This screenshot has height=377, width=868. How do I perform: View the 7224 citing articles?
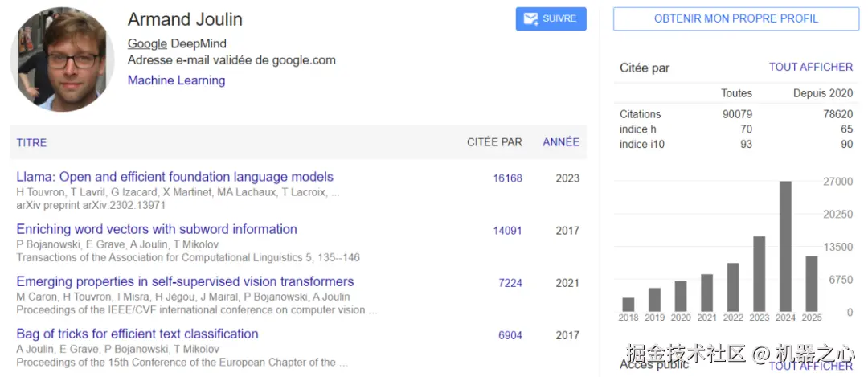click(x=510, y=283)
